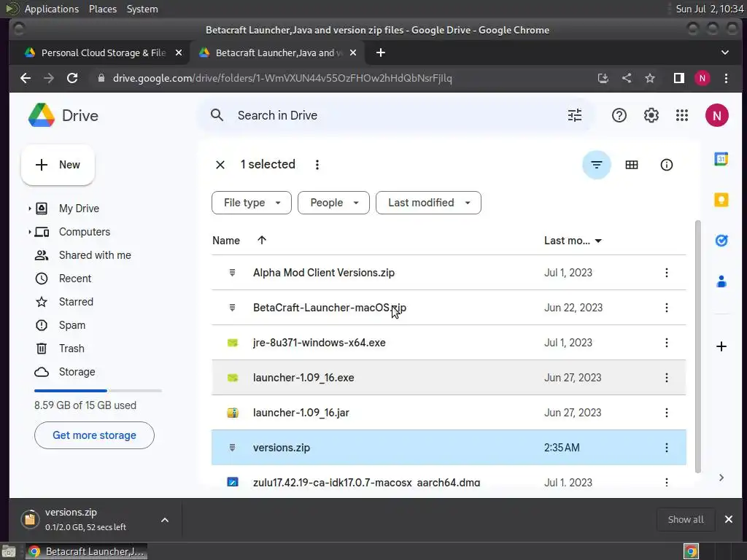The width and height of the screenshot is (747, 560).
Task: Open the Applications menu
Action: (x=52, y=9)
